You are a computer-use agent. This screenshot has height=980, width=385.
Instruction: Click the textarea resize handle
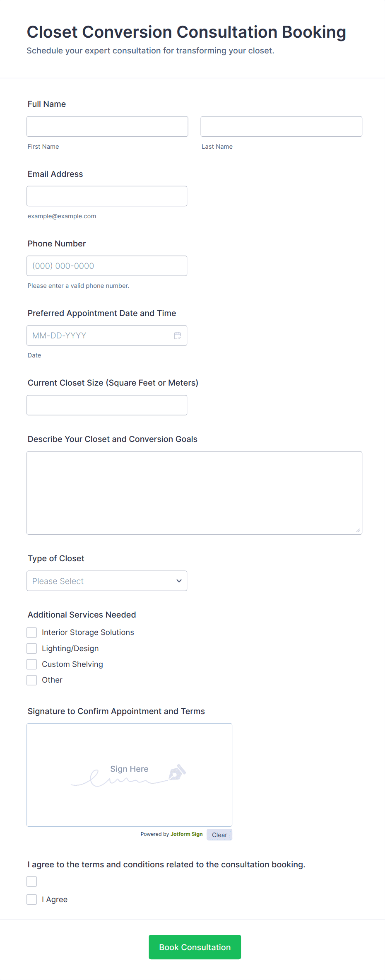358,530
